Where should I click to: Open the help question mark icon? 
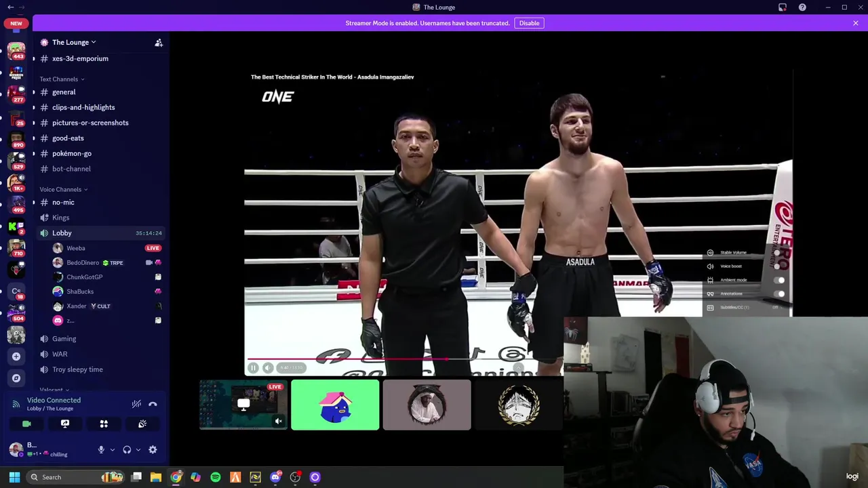802,7
